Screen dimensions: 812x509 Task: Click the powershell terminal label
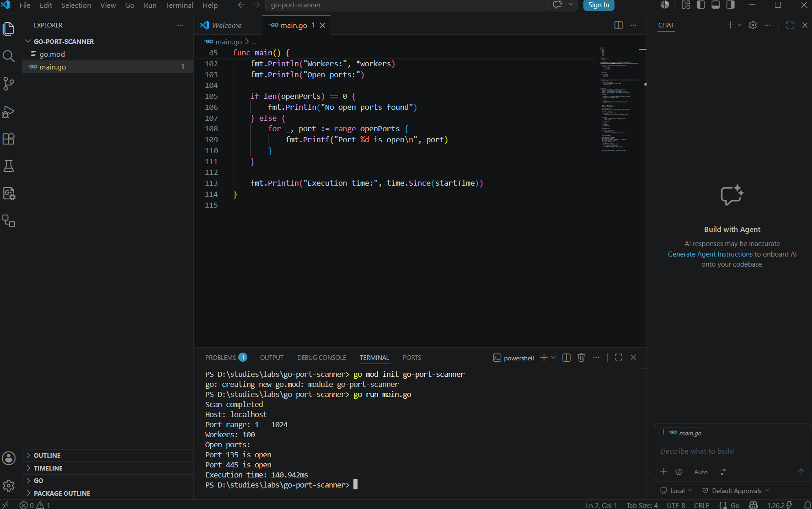[513, 358]
